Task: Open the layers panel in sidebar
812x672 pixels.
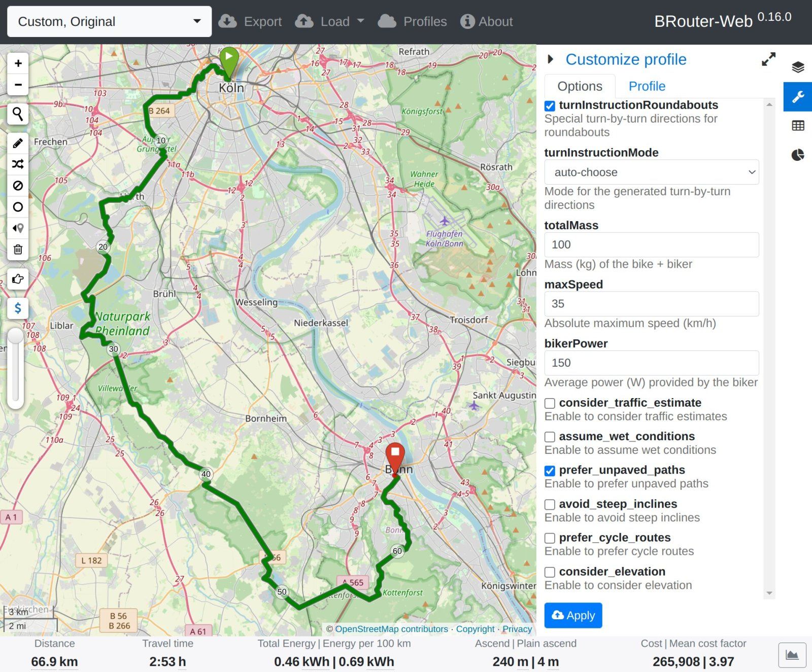Action: pyautogui.click(x=798, y=67)
